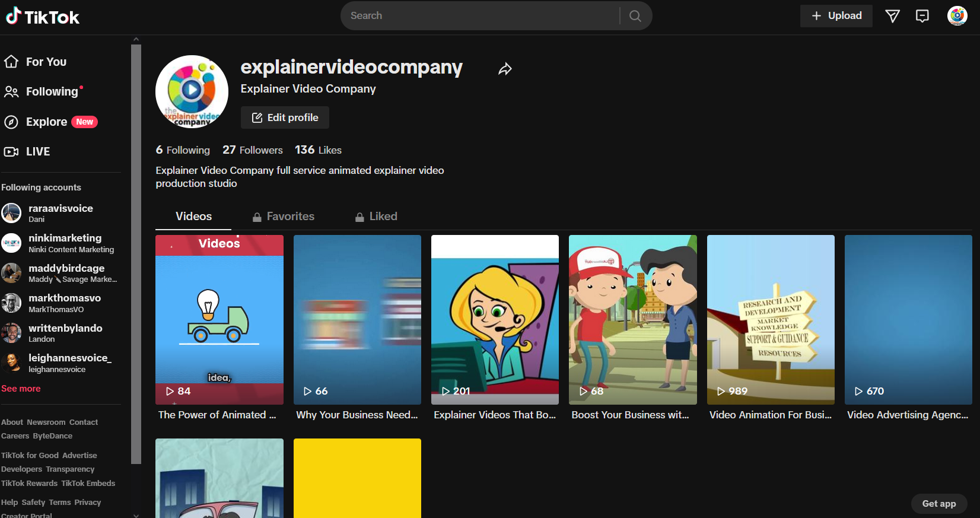The width and height of the screenshot is (980, 518).
Task: Click See more following accounts
Action: tap(21, 389)
